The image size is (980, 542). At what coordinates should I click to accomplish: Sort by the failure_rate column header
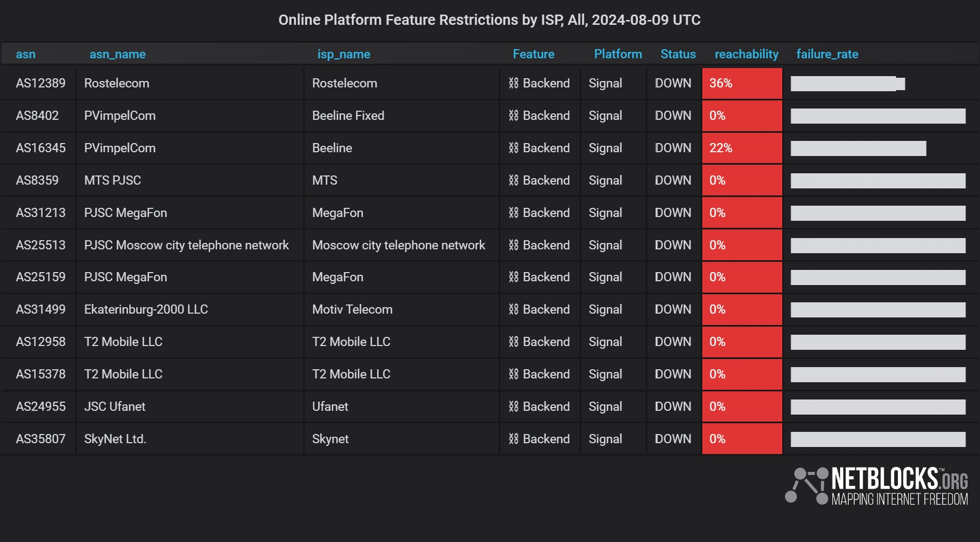click(827, 54)
